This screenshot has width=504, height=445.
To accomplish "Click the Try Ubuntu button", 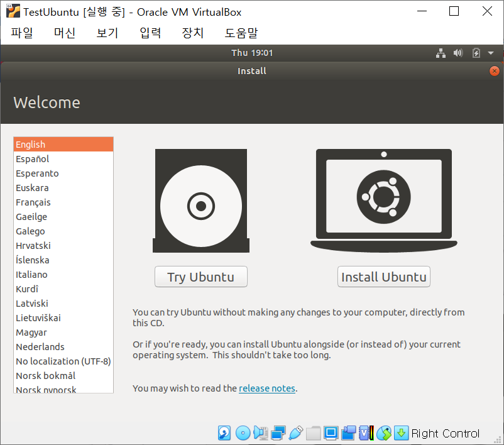I will (201, 277).
